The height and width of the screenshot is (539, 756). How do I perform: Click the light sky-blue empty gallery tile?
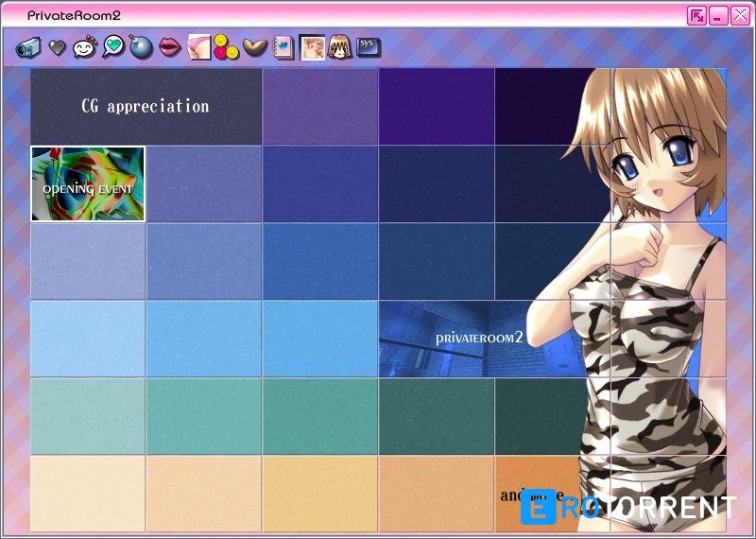pos(88,339)
